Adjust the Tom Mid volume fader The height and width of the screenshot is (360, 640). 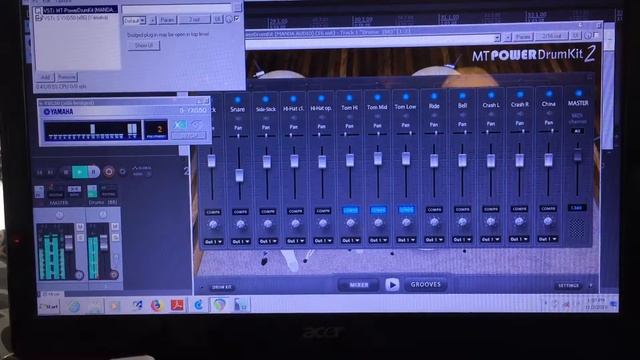(x=378, y=158)
